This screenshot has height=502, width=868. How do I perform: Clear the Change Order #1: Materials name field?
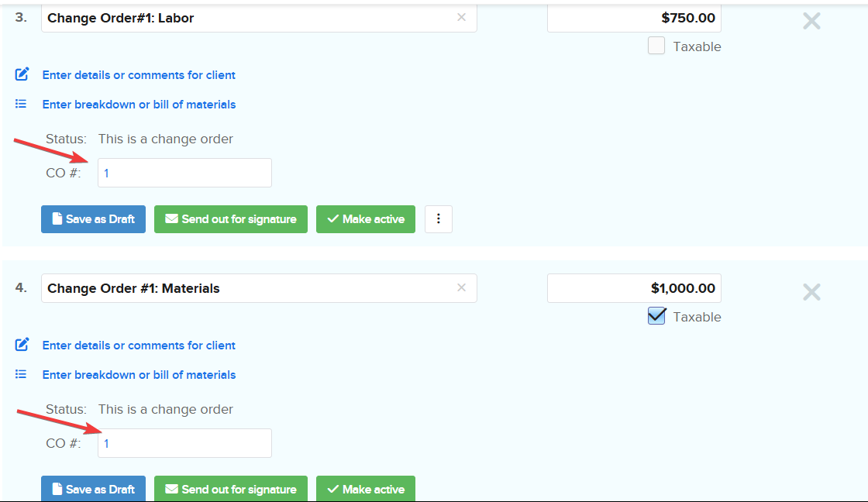click(x=461, y=287)
